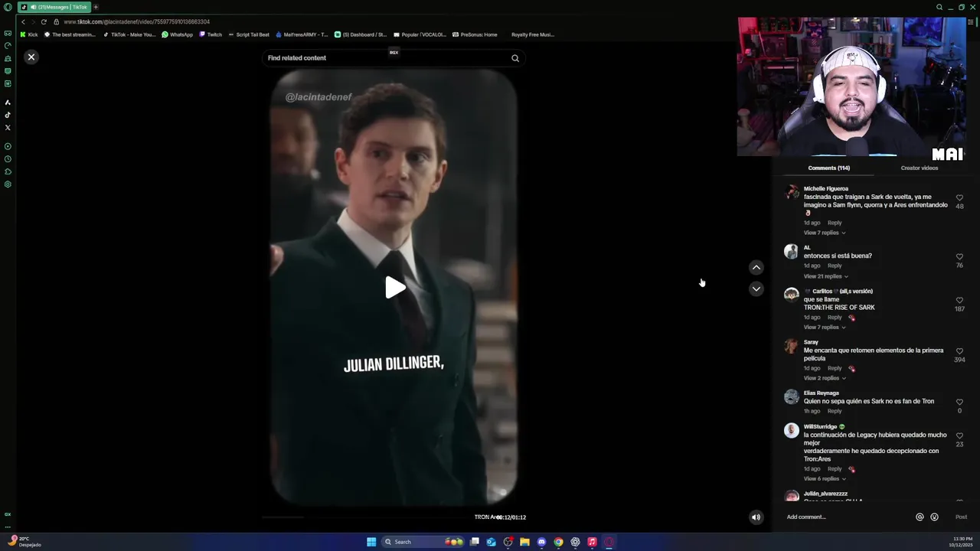Viewport: 980px width, 551px height.
Task: Open WillSturridge's profile avatar
Action: click(792, 430)
